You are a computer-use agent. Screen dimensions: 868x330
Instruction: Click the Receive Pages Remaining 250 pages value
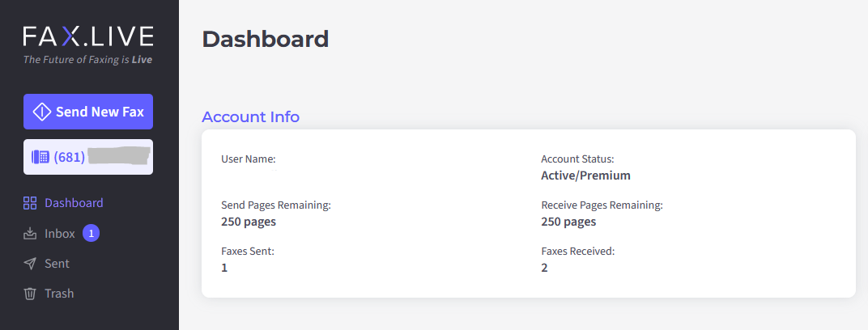568,222
